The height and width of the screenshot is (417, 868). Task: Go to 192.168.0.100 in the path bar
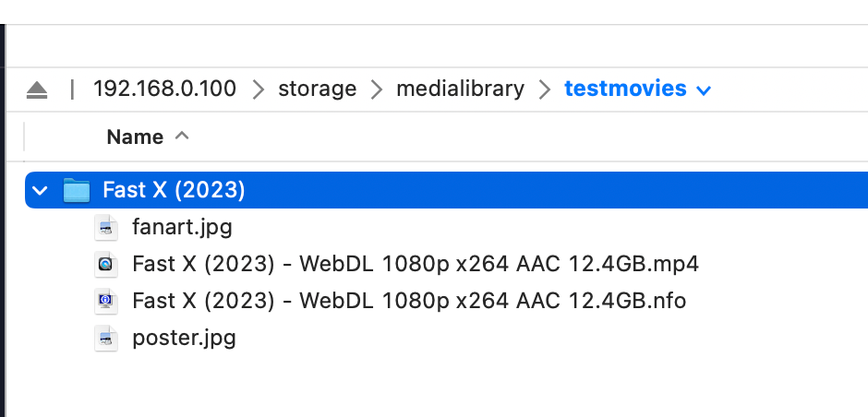click(164, 89)
